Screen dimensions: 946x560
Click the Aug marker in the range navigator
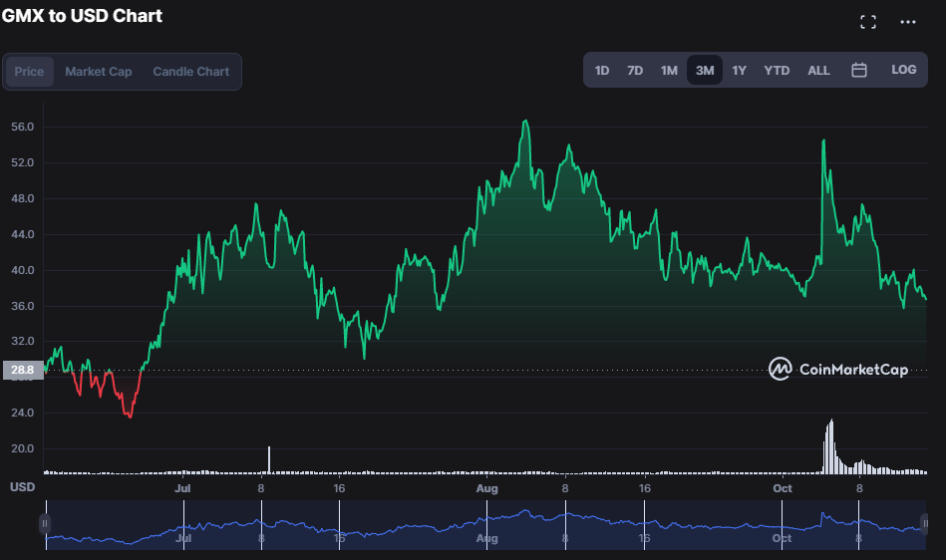[486, 538]
